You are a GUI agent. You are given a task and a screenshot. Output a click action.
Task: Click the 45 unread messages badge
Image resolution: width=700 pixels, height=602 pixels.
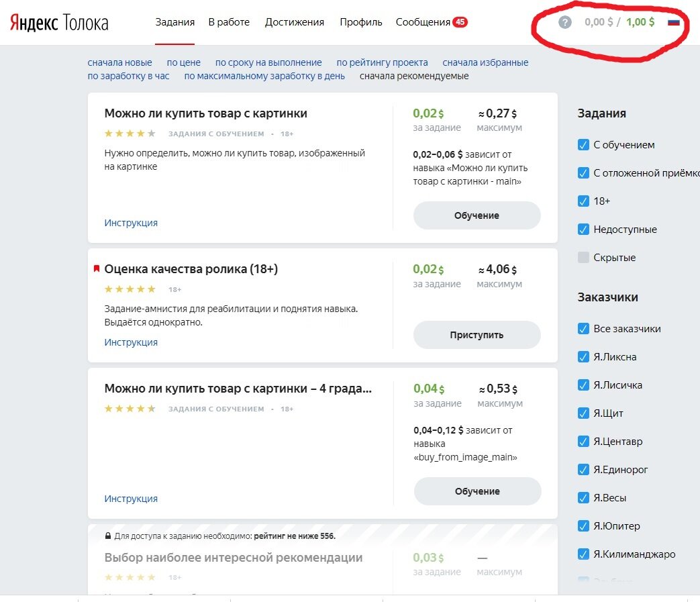pos(460,22)
